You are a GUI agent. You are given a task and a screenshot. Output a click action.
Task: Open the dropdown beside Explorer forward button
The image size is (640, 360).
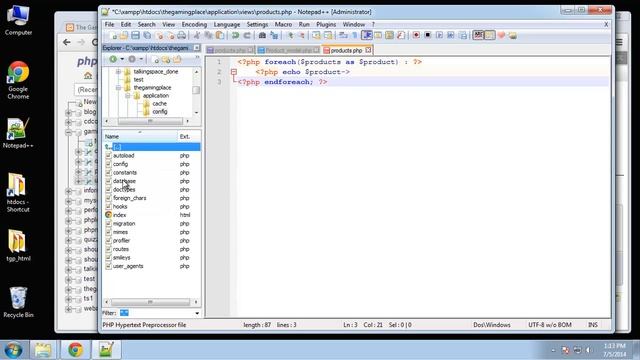tap(141, 60)
